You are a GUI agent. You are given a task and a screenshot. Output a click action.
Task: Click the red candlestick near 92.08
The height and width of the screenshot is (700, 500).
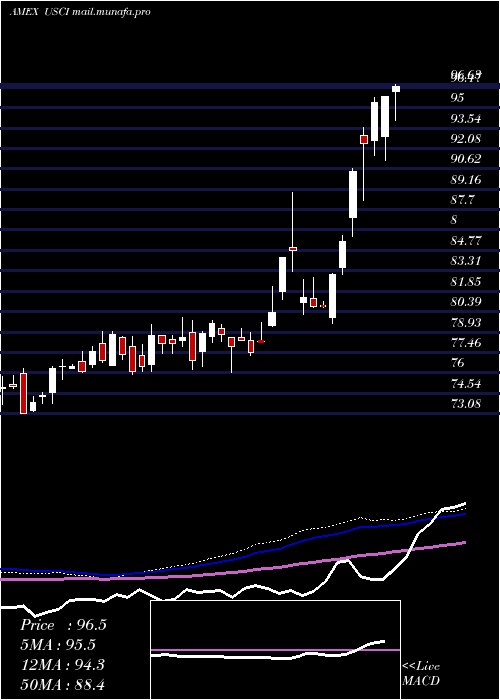tap(364, 140)
